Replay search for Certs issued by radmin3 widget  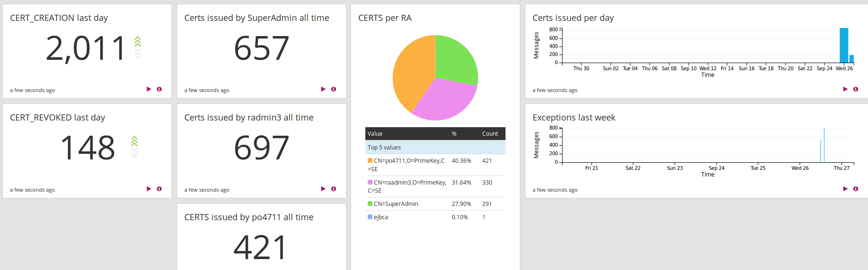323,189
